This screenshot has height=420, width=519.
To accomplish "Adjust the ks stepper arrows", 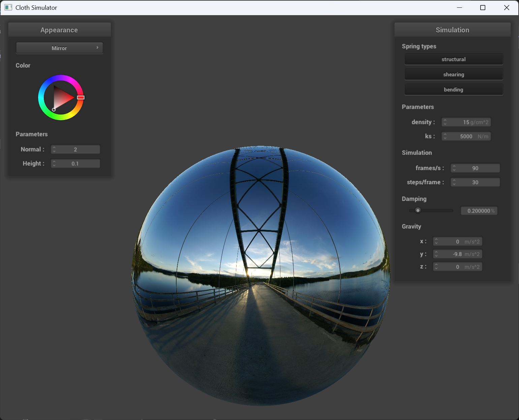I will (445, 136).
